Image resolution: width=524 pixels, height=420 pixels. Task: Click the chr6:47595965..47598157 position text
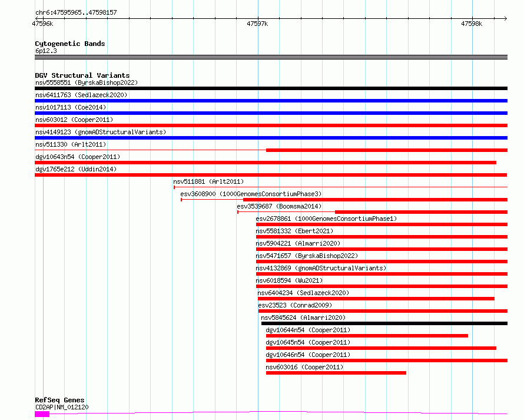click(x=76, y=13)
